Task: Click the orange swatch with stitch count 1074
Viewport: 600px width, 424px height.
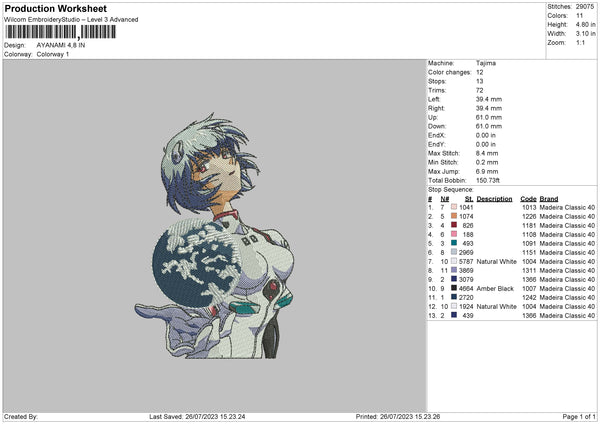Action: pyautogui.click(x=454, y=216)
